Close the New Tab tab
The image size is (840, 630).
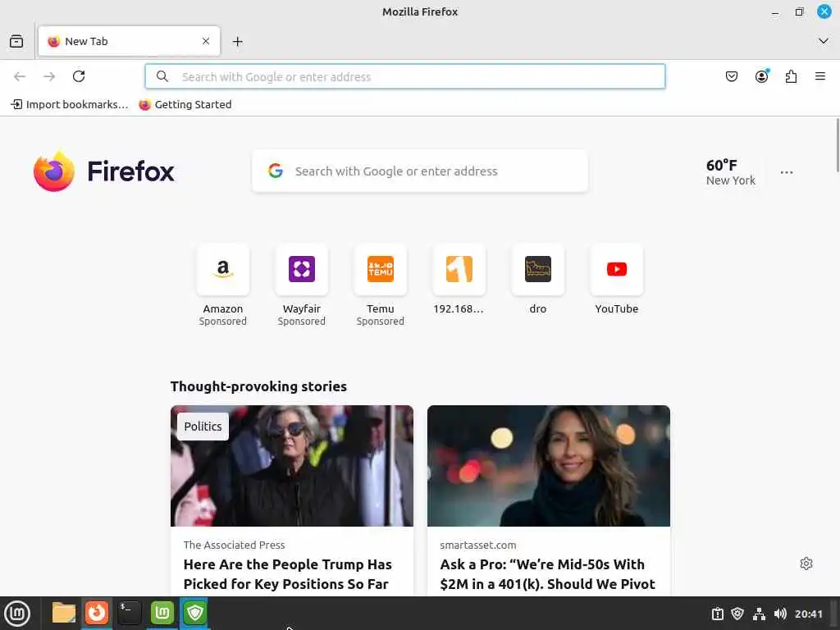pyautogui.click(x=206, y=41)
